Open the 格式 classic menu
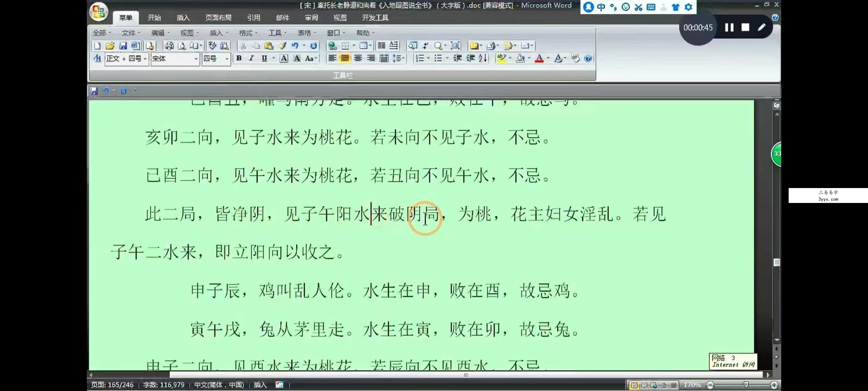The image size is (868, 391). click(248, 33)
